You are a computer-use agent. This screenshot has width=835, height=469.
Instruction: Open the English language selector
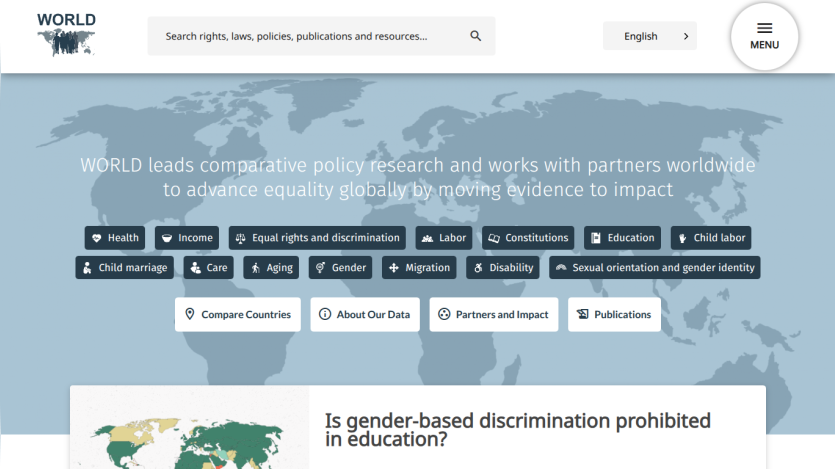pos(650,36)
